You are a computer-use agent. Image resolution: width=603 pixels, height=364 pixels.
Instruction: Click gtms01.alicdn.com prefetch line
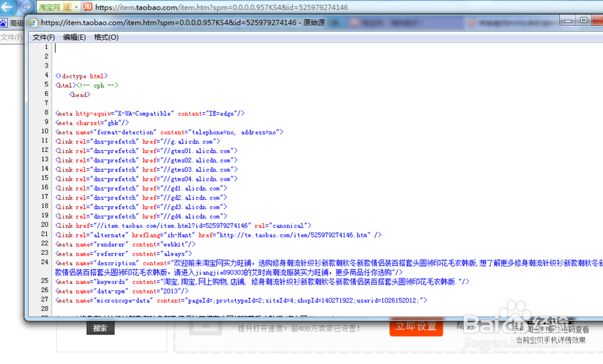pos(147,151)
